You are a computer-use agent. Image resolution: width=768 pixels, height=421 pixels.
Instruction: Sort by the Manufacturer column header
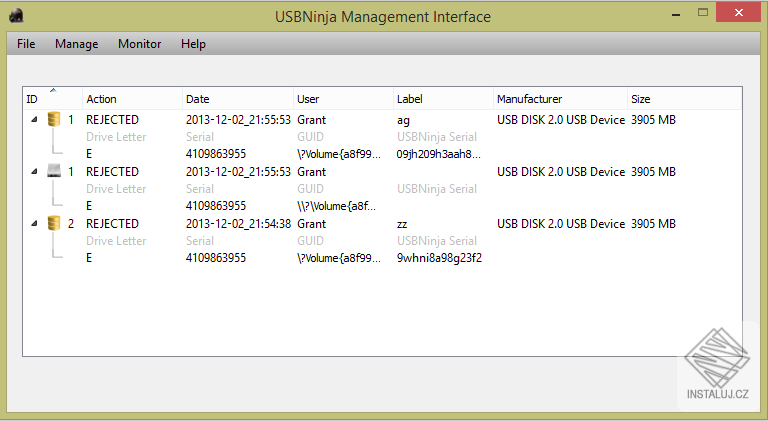tap(560, 99)
